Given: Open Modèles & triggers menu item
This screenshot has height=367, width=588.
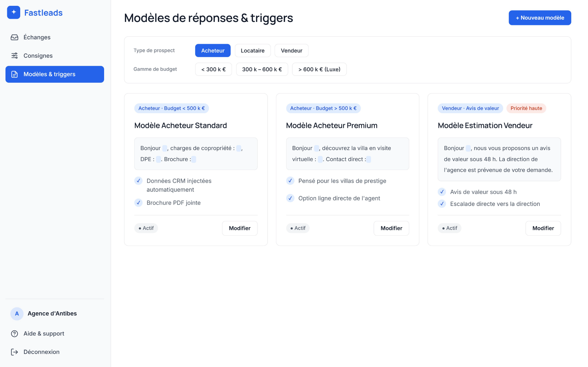Looking at the screenshot, I should click(55, 74).
